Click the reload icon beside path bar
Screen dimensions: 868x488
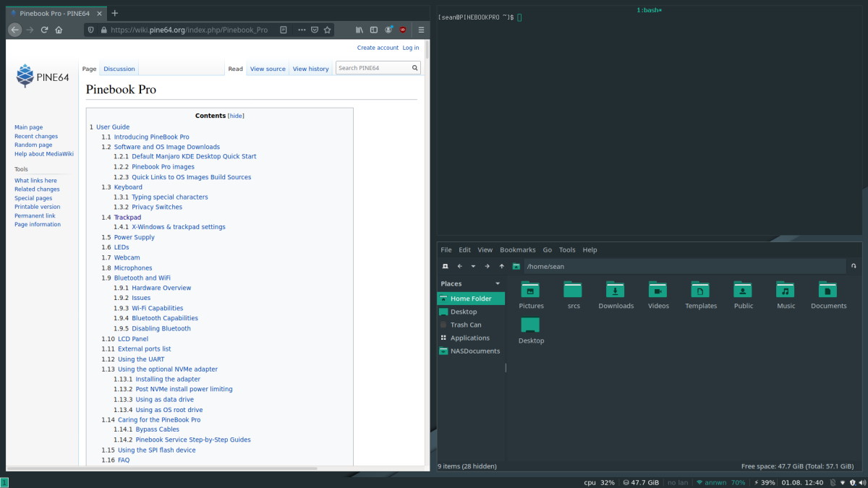click(854, 266)
